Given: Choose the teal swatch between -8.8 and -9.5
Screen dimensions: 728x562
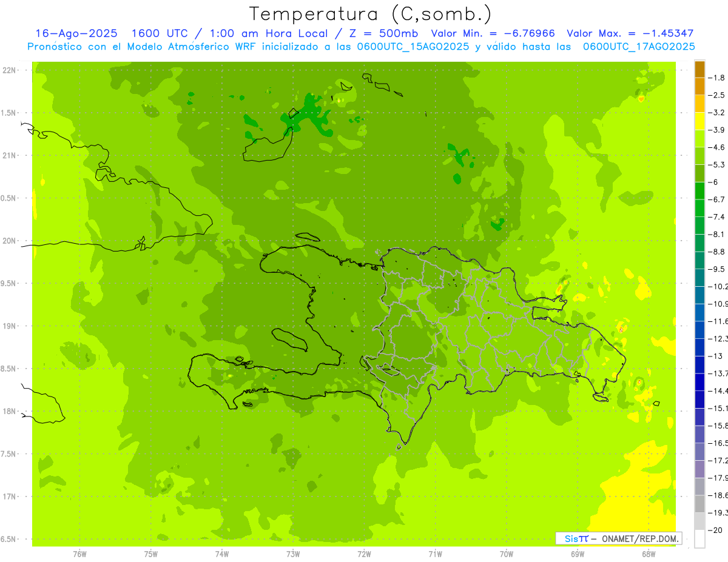Looking at the screenshot, I should tap(699, 260).
